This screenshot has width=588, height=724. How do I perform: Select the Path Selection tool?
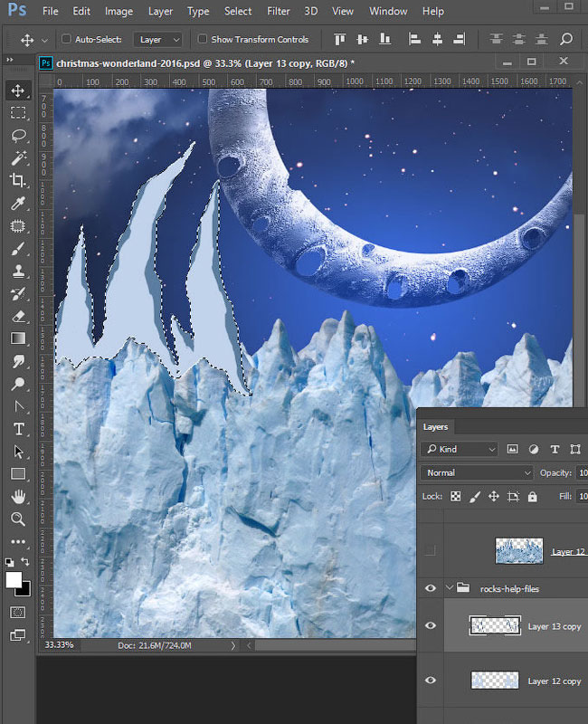pos(18,452)
